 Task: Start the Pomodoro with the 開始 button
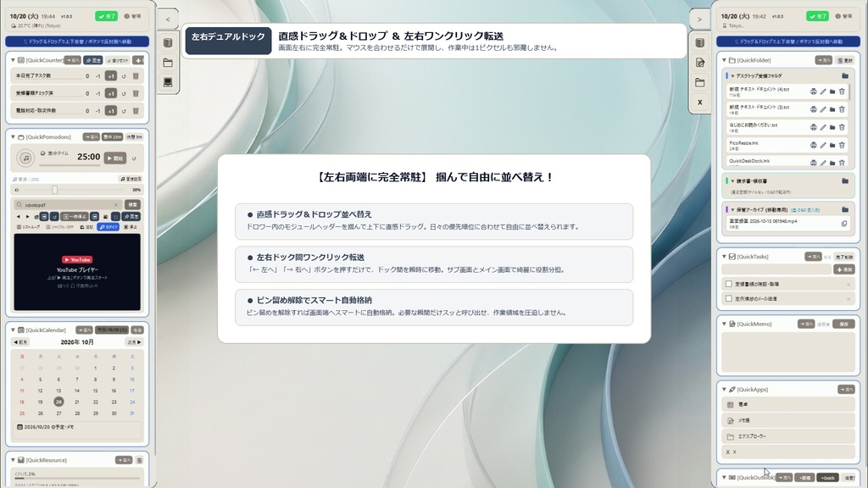click(115, 158)
